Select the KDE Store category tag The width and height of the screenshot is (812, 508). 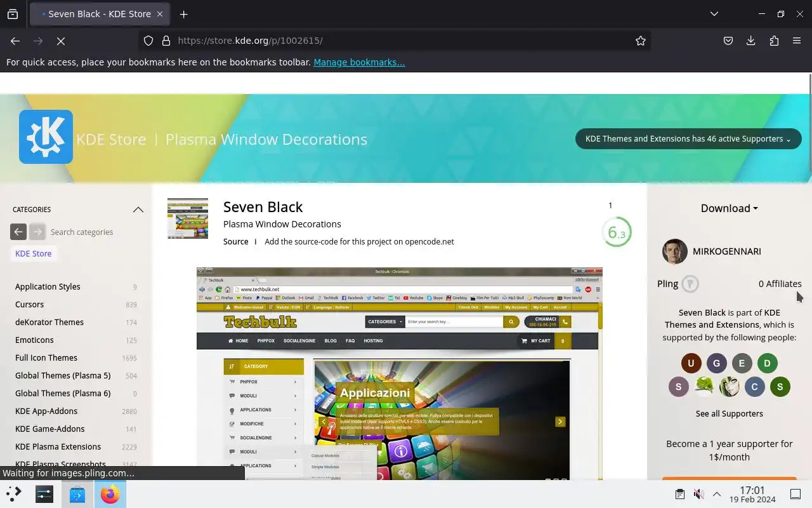(33, 253)
